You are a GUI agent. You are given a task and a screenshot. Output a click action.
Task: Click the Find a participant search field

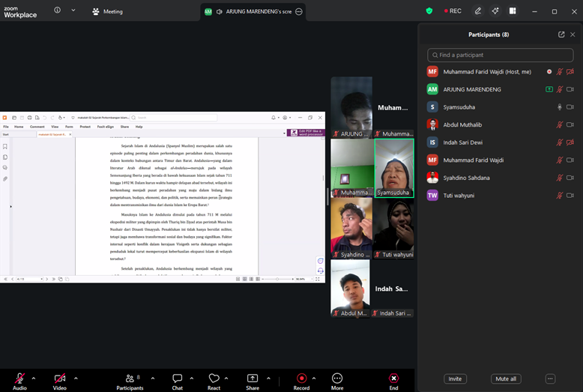pos(500,55)
